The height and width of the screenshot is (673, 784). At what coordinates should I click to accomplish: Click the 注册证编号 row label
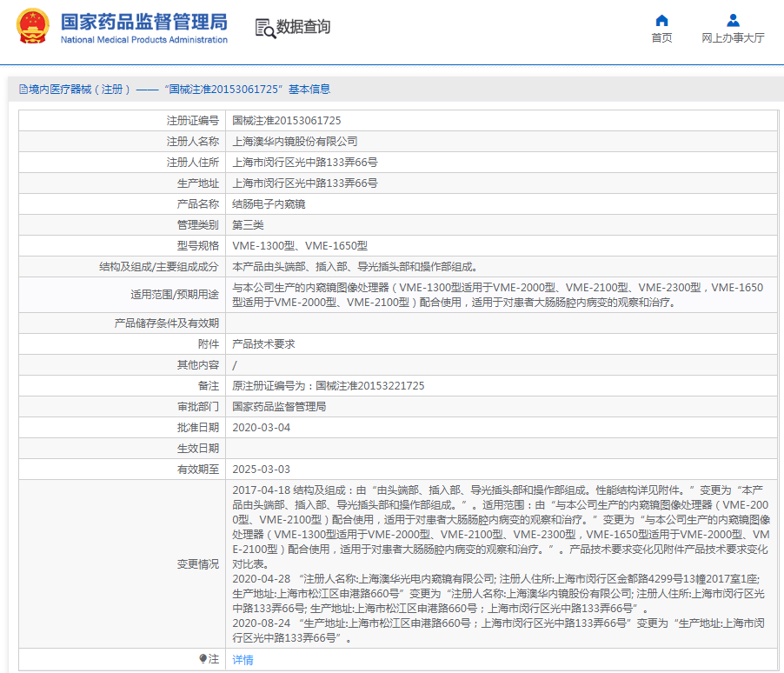coord(193,121)
